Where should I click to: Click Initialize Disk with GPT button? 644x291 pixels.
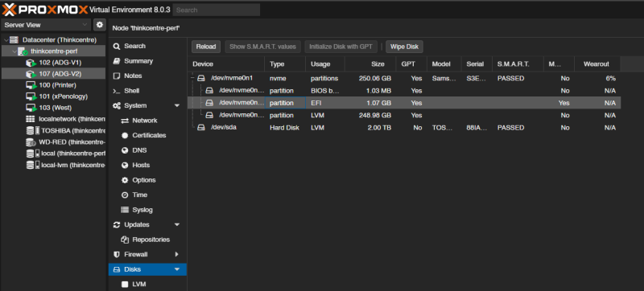click(341, 47)
